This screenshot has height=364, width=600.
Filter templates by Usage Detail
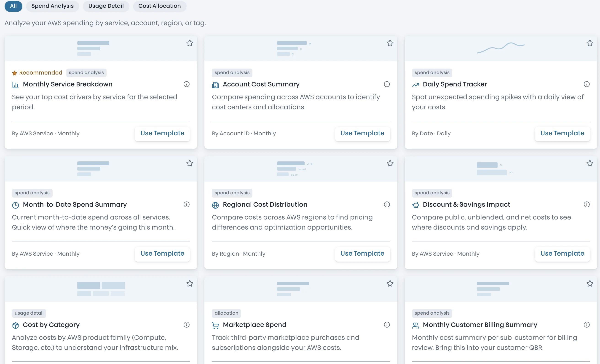[x=106, y=6]
